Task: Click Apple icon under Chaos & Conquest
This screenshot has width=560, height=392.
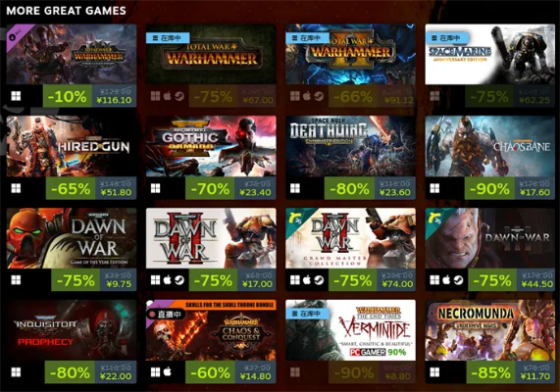Action: (168, 372)
